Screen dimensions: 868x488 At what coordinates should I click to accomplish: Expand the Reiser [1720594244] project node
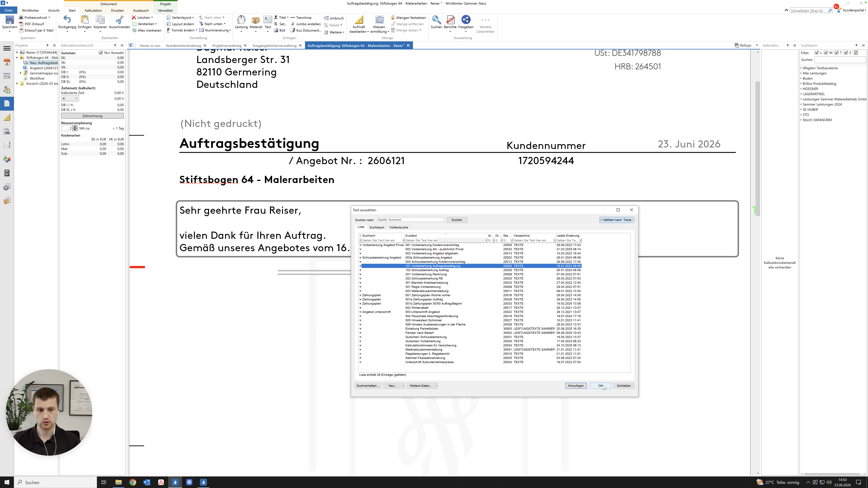(x=17, y=52)
